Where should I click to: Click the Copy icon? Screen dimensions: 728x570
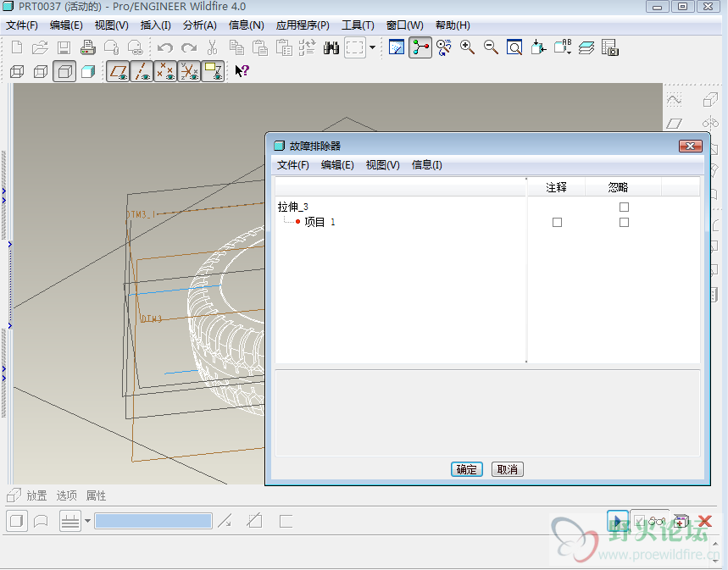pos(236,47)
